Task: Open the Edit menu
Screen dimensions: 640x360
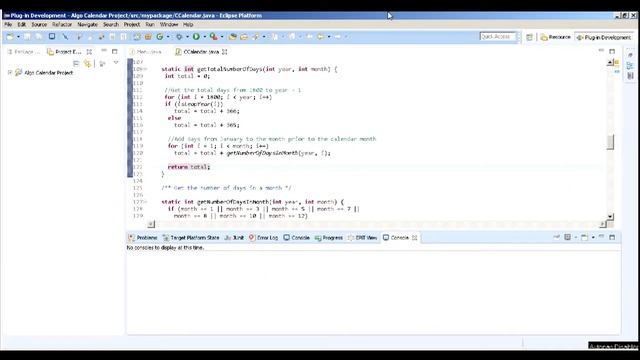Action: [x=22, y=24]
